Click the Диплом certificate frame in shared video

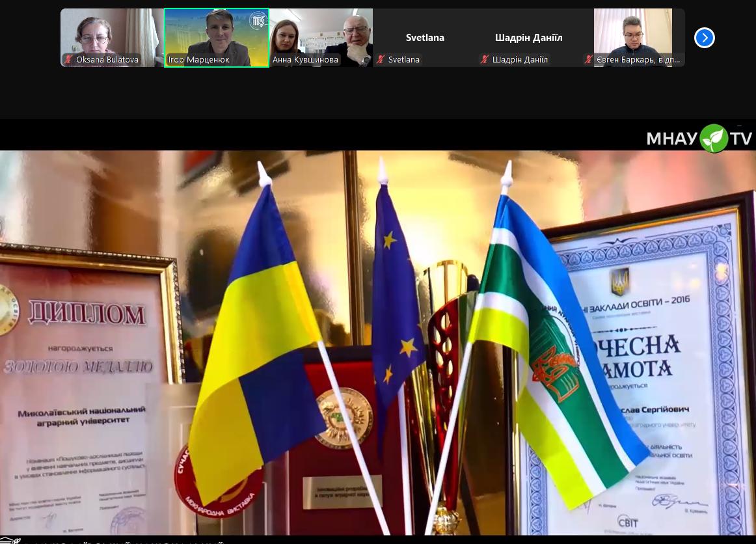coord(85,390)
